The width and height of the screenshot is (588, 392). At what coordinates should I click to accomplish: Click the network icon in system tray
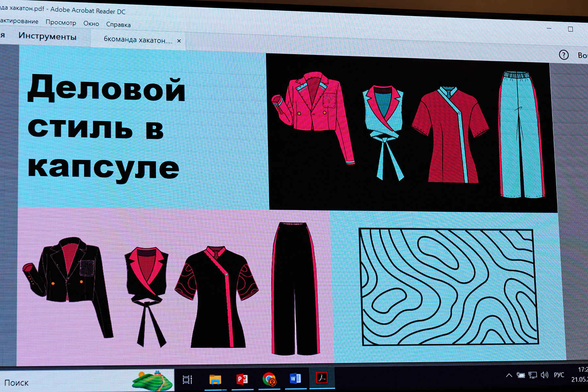pos(533,375)
